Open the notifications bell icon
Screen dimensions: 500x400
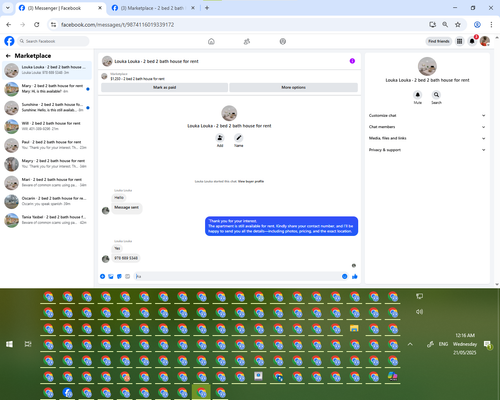472,41
